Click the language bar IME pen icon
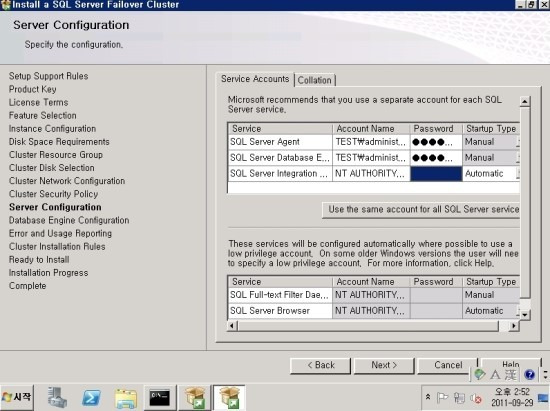Viewport: 550px width, 411px height. tap(479, 375)
